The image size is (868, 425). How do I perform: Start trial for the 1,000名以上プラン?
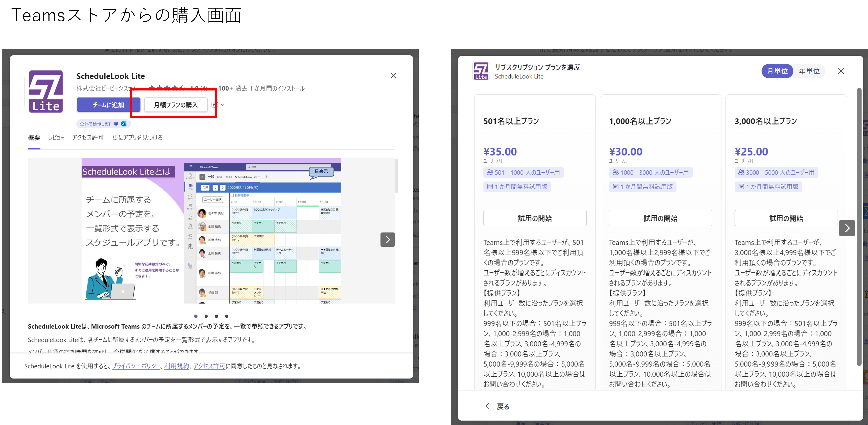tap(660, 218)
